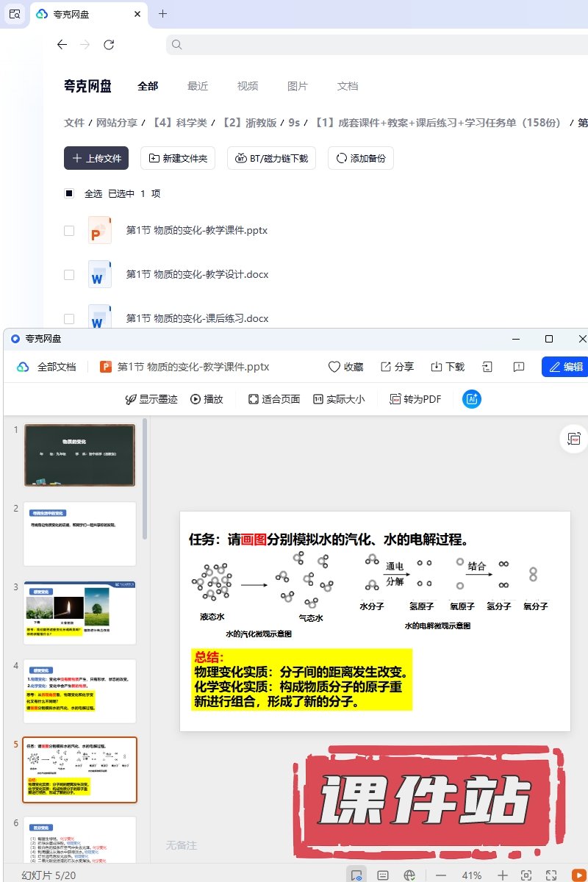Viewport: 588px width, 882px height.
Task: Toggle the 全选 select-all checkbox
Action: point(69,194)
